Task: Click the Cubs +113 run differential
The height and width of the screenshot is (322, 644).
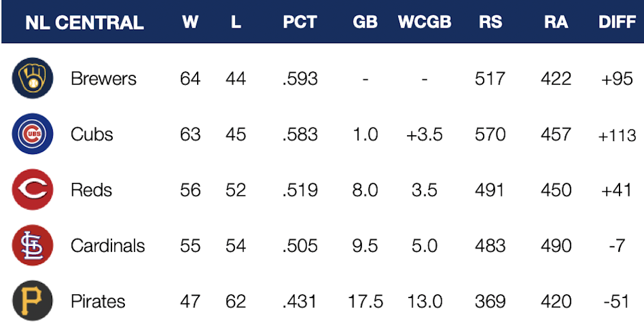Action: [617, 135]
